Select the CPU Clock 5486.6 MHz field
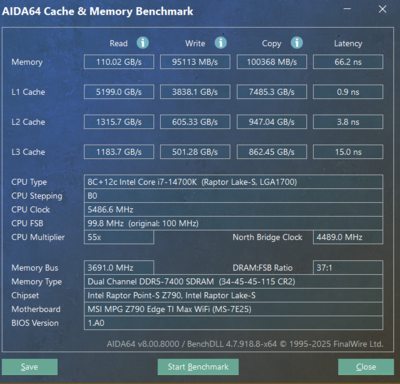This screenshot has width=400, height=384. click(233, 210)
